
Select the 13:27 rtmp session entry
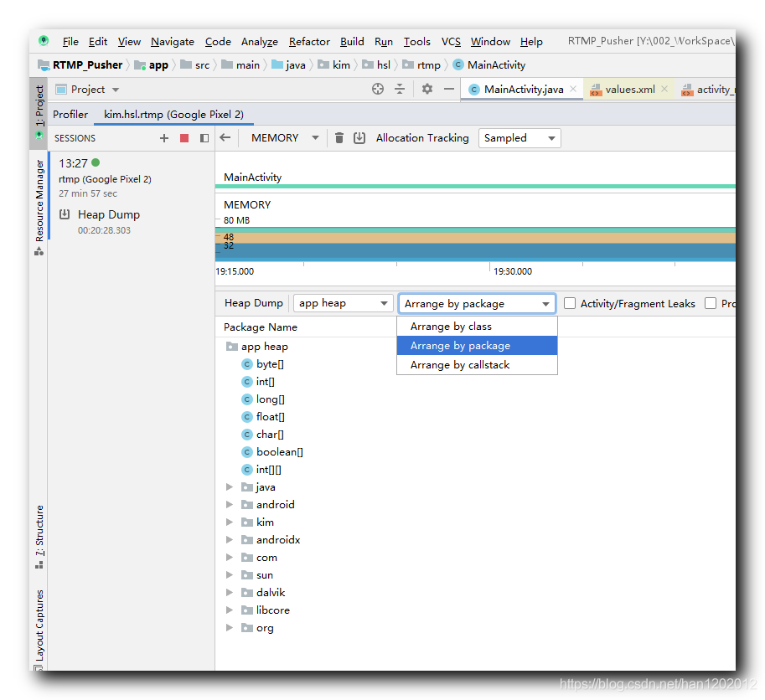(132, 178)
